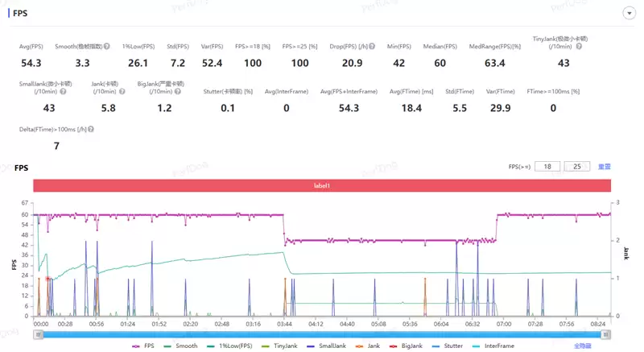Show help for BigJank metric

[178, 92]
